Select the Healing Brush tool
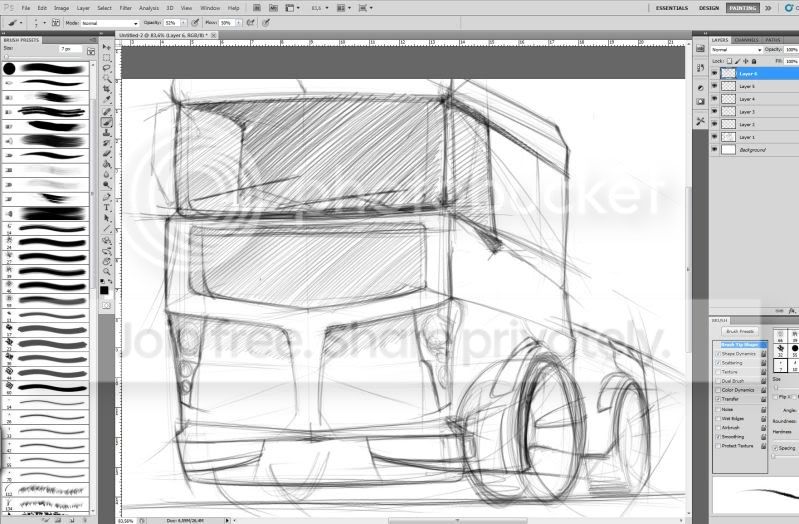Screen dimensions: 799x524 (106, 112)
